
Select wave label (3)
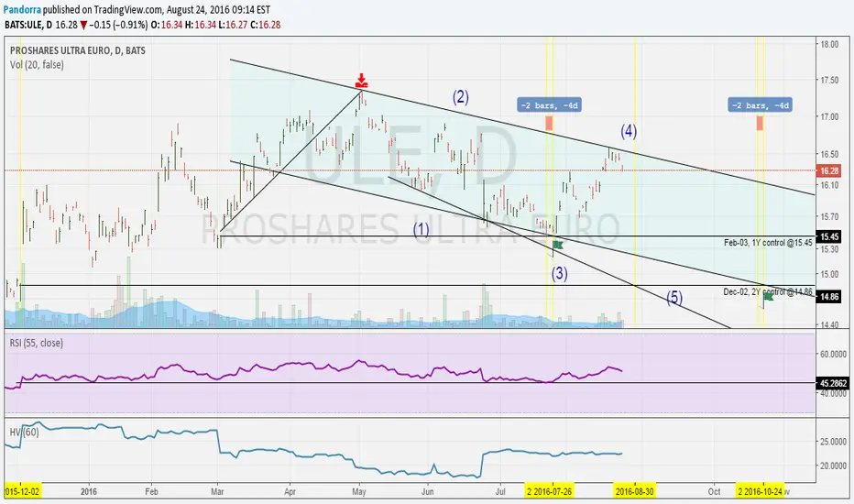(x=559, y=273)
